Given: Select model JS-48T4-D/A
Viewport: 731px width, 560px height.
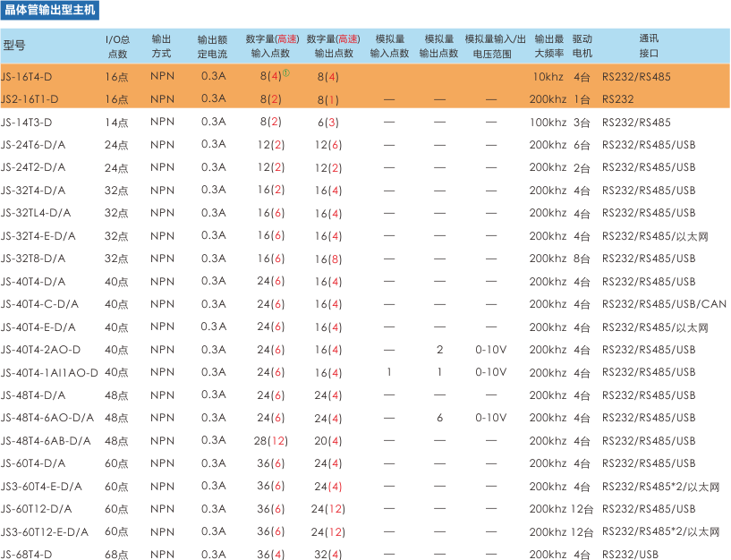Looking at the screenshot, I should (33, 395).
